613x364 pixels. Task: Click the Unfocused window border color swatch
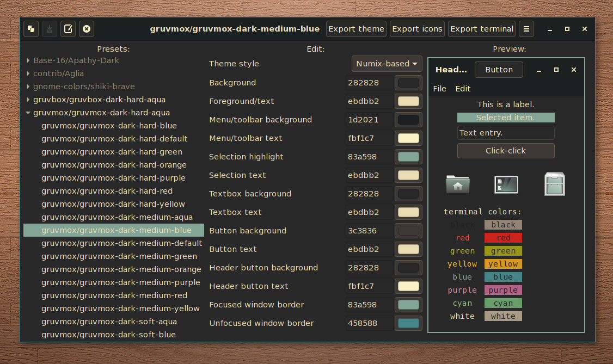pyautogui.click(x=408, y=323)
